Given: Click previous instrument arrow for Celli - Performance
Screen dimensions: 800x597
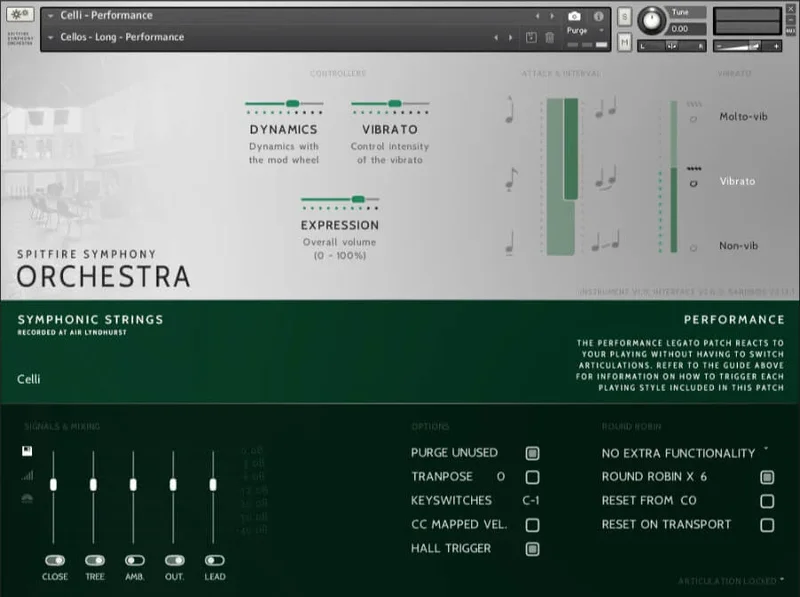Looking at the screenshot, I should [x=537, y=16].
